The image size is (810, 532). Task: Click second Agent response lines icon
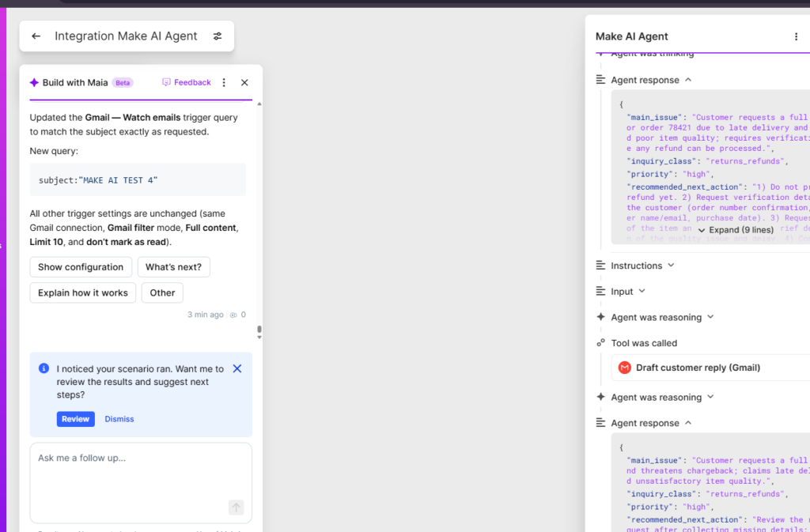[600, 423]
